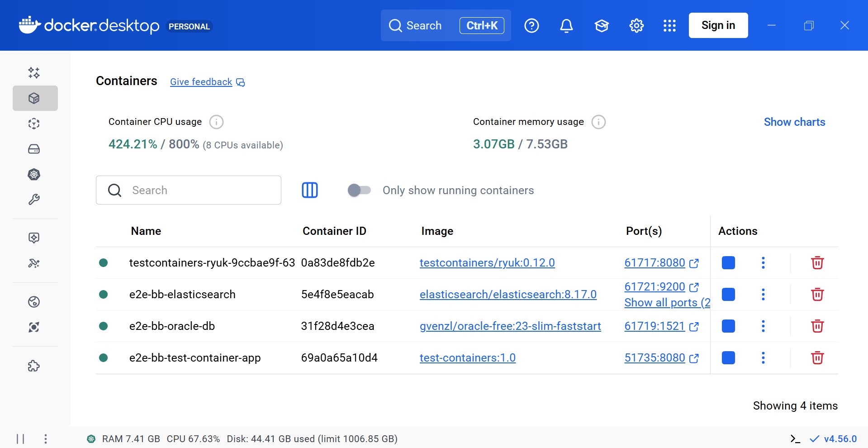
Task: Sort by Name column header
Action: pyautogui.click(x=146, y=231)
